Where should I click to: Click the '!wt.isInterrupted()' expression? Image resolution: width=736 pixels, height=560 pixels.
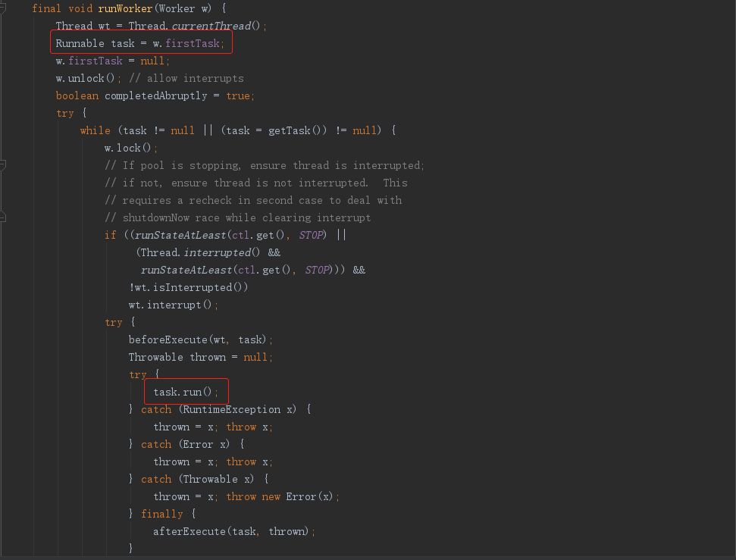point(188,287)
